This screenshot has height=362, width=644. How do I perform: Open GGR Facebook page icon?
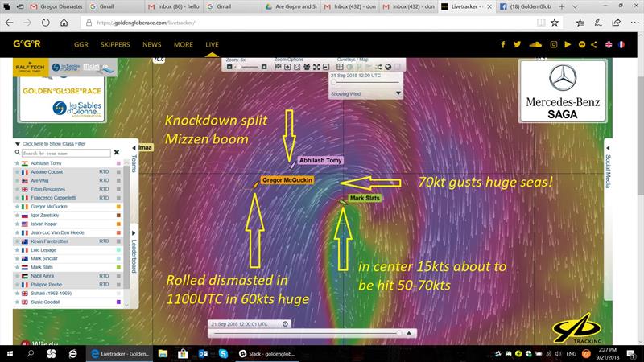pyautogui.click(x=503, y=44)
